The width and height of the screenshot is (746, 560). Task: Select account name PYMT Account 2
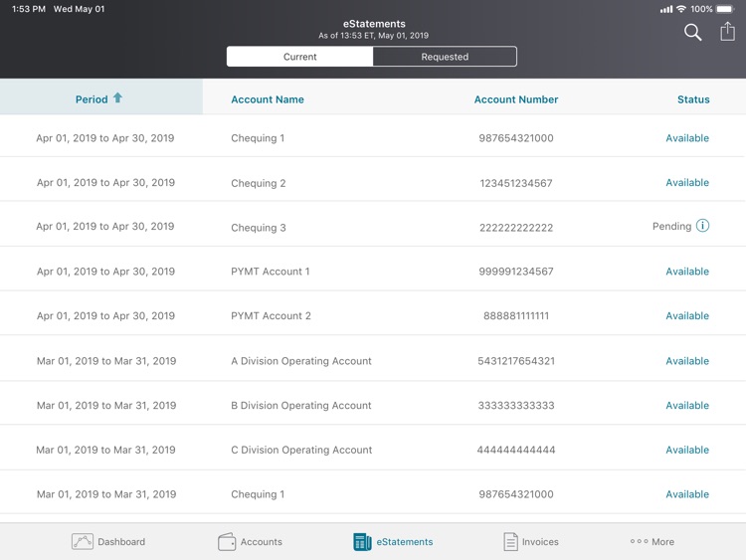[271, 316]
